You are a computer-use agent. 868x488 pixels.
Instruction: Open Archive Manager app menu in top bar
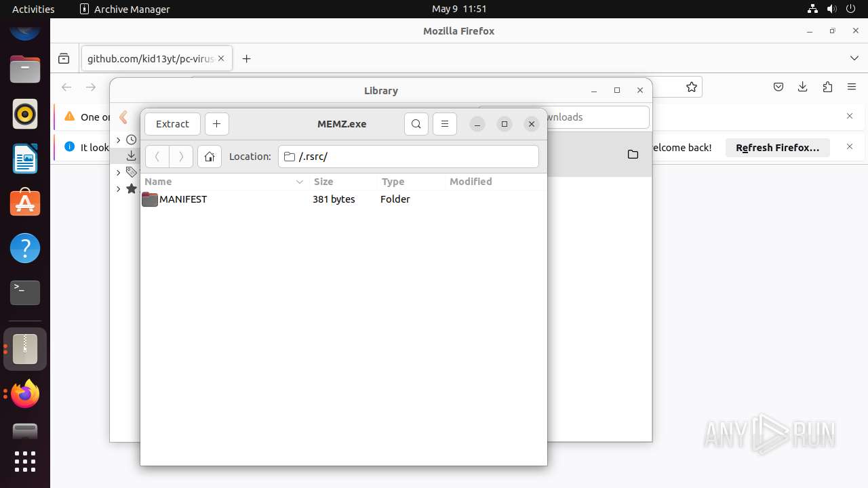click(125, 9)
